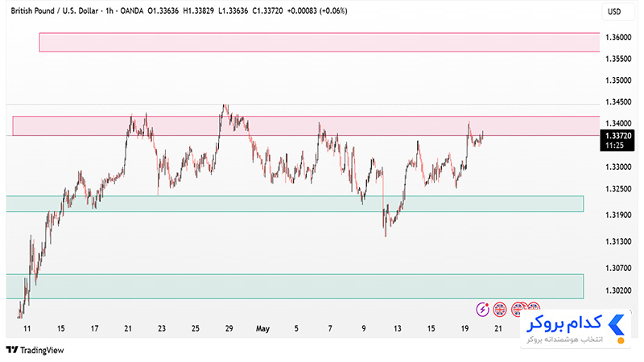The height and width of the screenshot is (362, 644).
Task: Click the May label on time axis
Action: (x=262, y=328)
